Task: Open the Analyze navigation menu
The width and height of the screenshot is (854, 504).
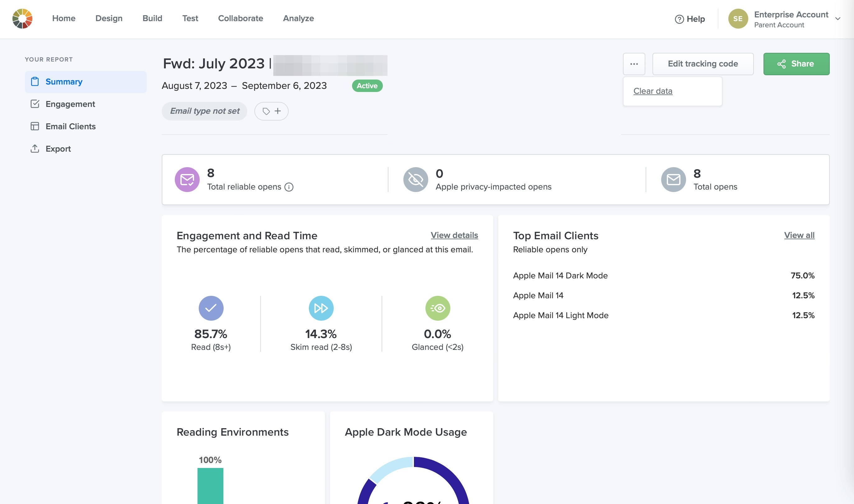Action: tap(298, 18)
